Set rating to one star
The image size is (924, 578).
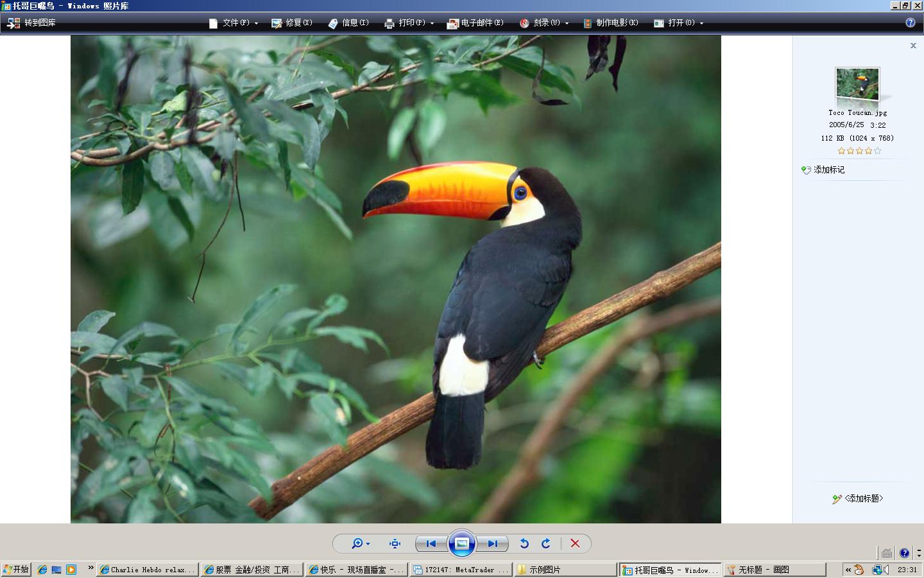tap(841, 151)
